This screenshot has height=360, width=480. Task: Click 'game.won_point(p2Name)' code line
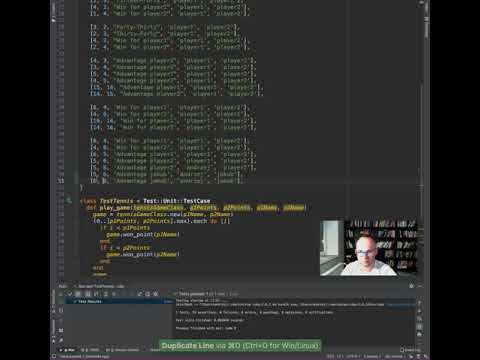(x=143, y=254)
